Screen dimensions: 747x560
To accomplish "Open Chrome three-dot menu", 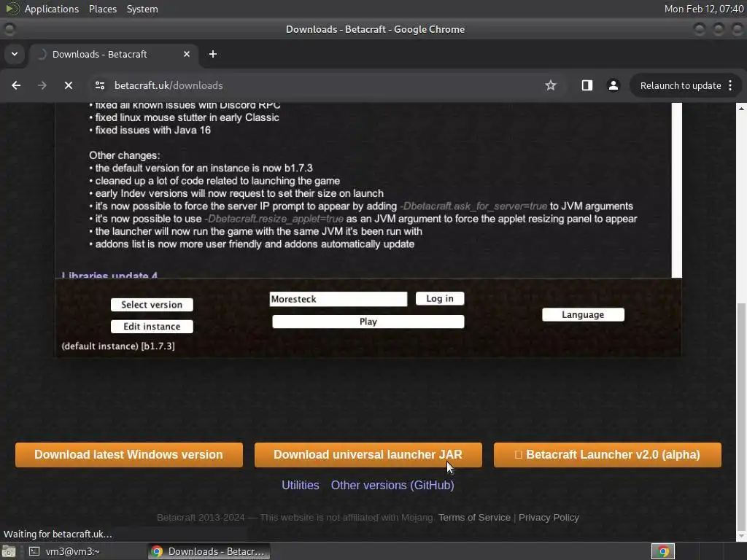I will coord(730,85).
